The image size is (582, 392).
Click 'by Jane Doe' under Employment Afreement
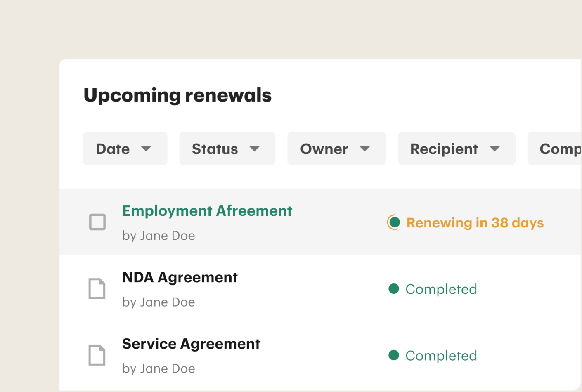pos(159,236)
